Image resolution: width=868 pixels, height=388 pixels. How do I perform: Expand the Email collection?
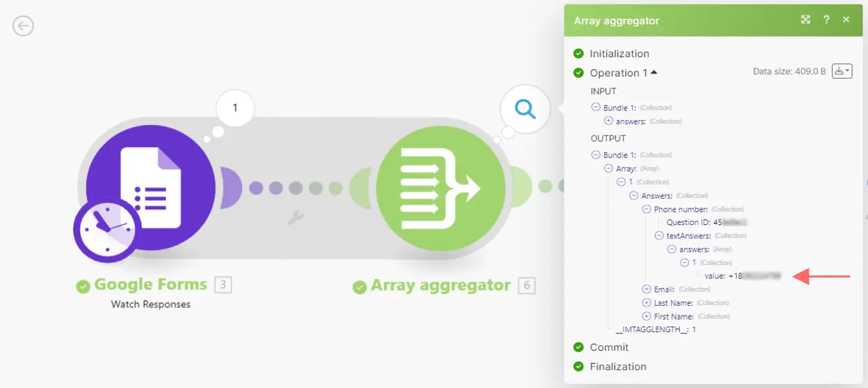(x=647, y=289)
